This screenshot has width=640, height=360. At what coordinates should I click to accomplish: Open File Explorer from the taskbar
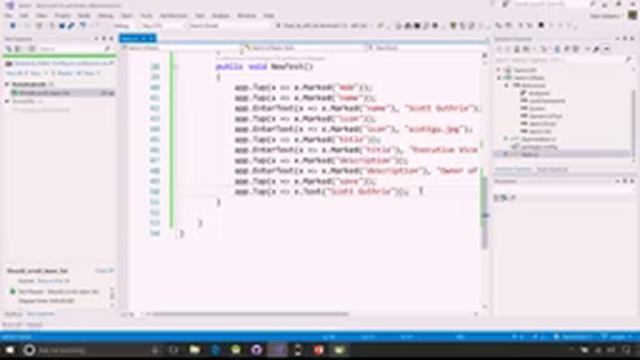pyautogui.click(x=195, y=350)
